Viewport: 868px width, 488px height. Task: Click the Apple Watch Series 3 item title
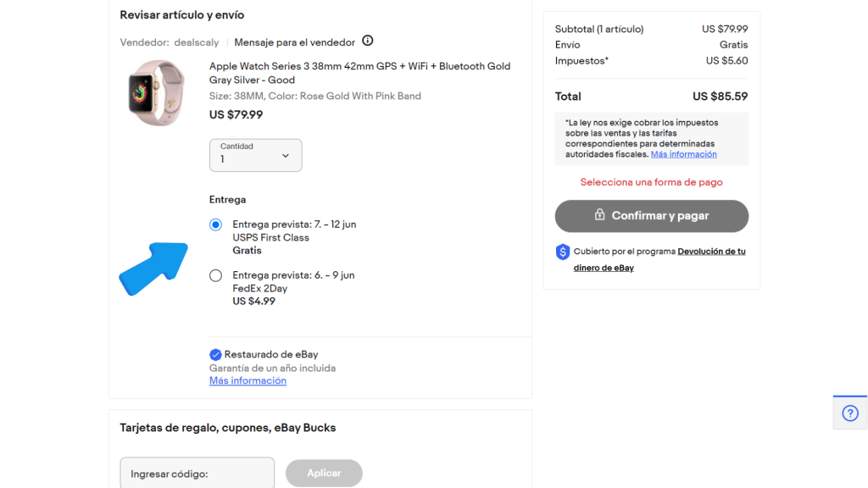pyautogui.click(x=359, y=73)
